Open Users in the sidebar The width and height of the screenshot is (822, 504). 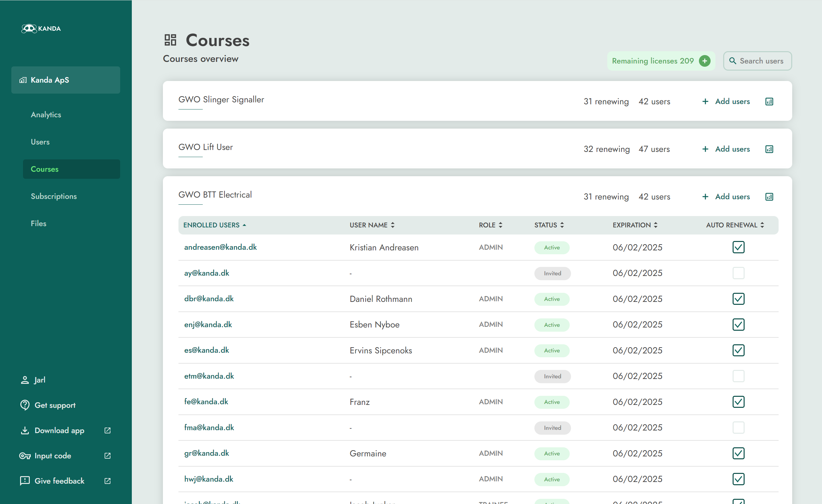click(x=40, y=142)
